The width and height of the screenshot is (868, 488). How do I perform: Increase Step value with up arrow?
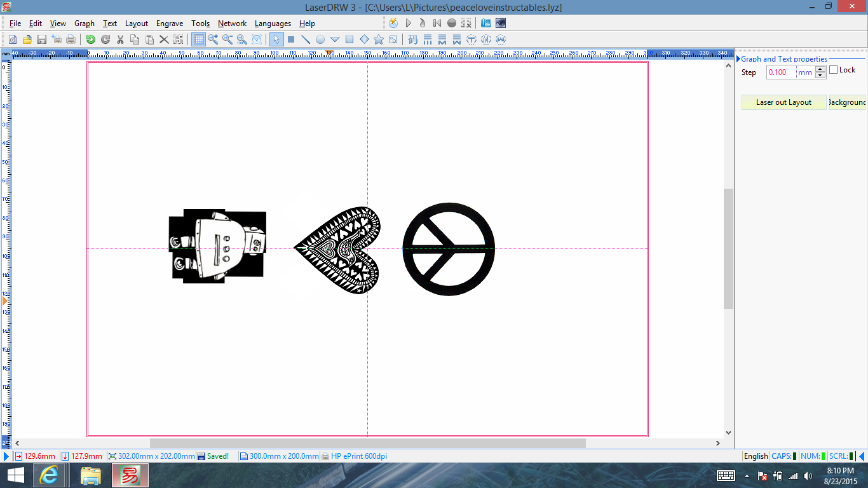(820, 69)
